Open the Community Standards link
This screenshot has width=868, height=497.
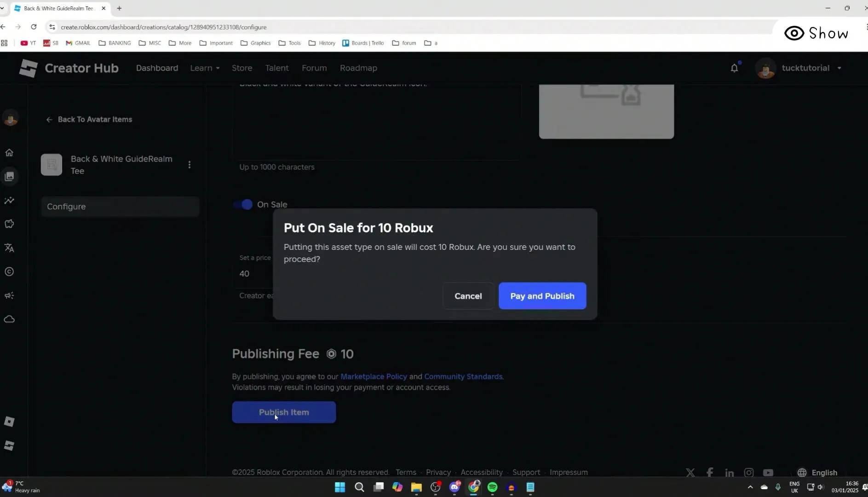[463, 376]
